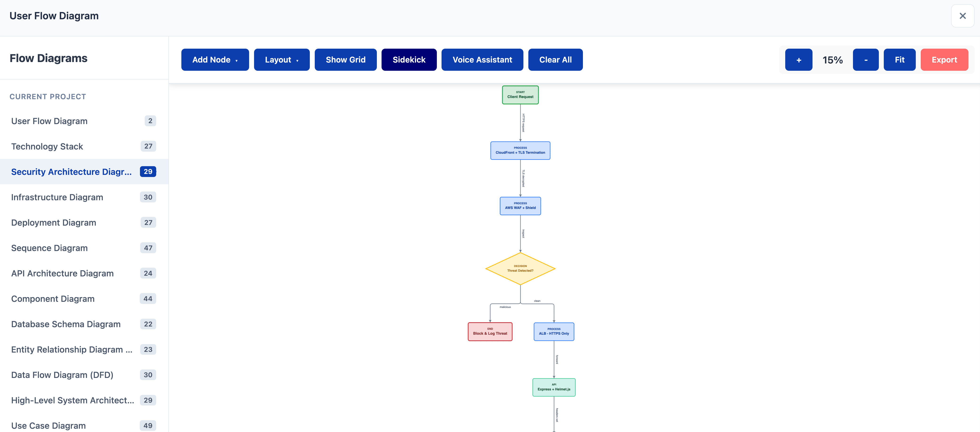Screen dimensions: 980x432
Task: Toggle the Sidekick panel
Action: point(409,60)
